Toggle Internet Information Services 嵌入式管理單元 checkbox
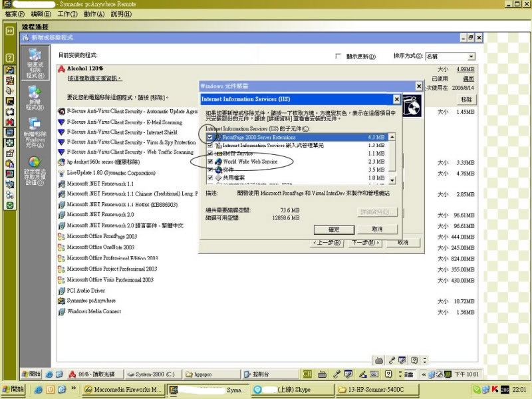532x399 pixels. (210, 145)
